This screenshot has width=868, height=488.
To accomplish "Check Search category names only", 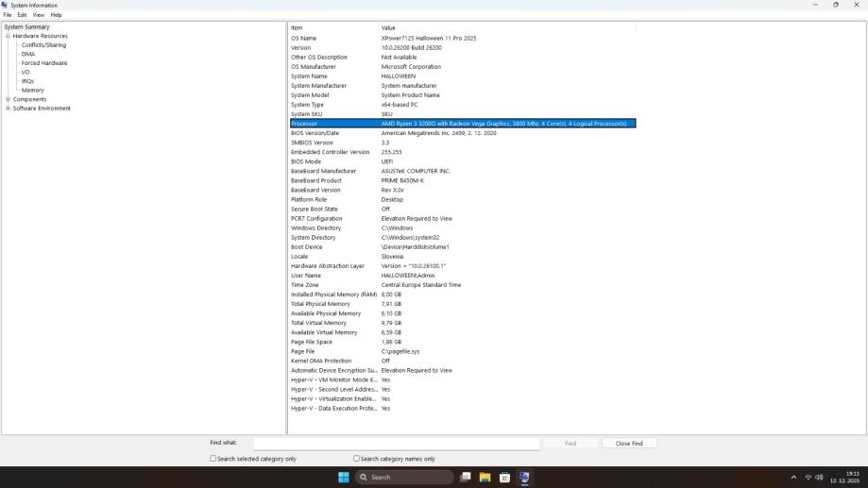I will pos(356,459).
